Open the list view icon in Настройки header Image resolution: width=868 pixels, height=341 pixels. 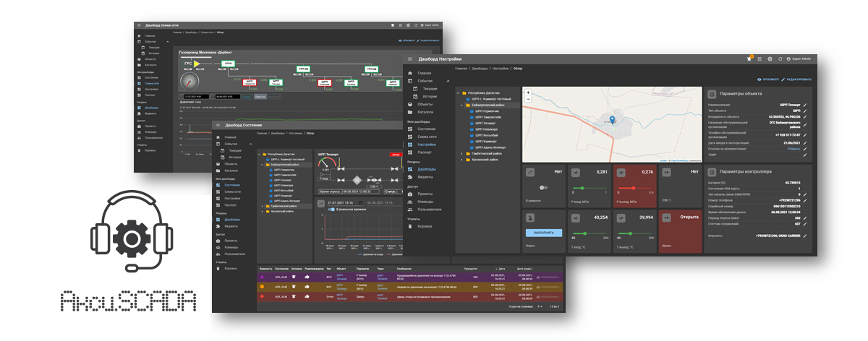coord(760,58)
